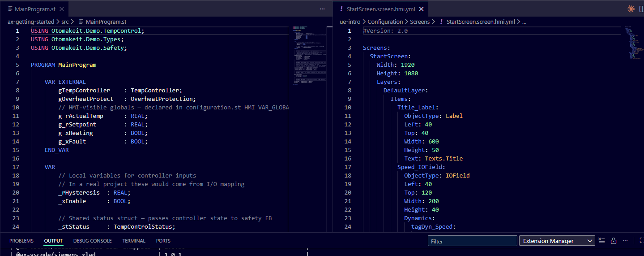Click 'g_xHeating' variable line
644x256 pixels.
(103, 133)
